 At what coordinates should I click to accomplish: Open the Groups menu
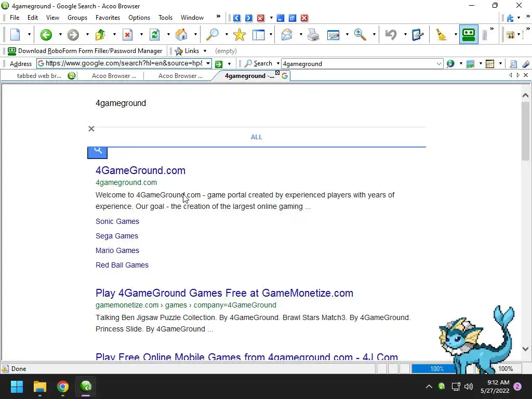pos(77,18)
